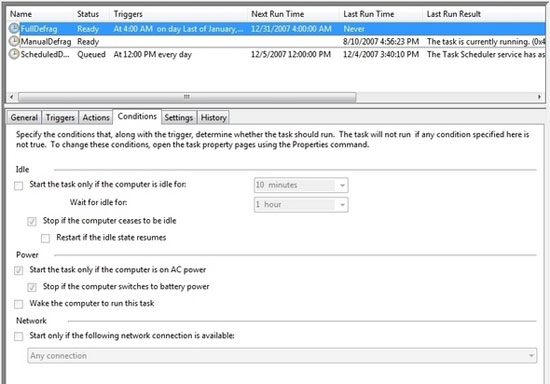Select the ManualDefrag task name

pos(46,42)
